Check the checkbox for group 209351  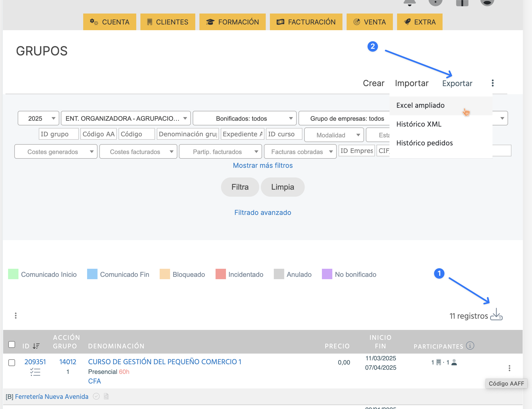[x=12, y=362]
